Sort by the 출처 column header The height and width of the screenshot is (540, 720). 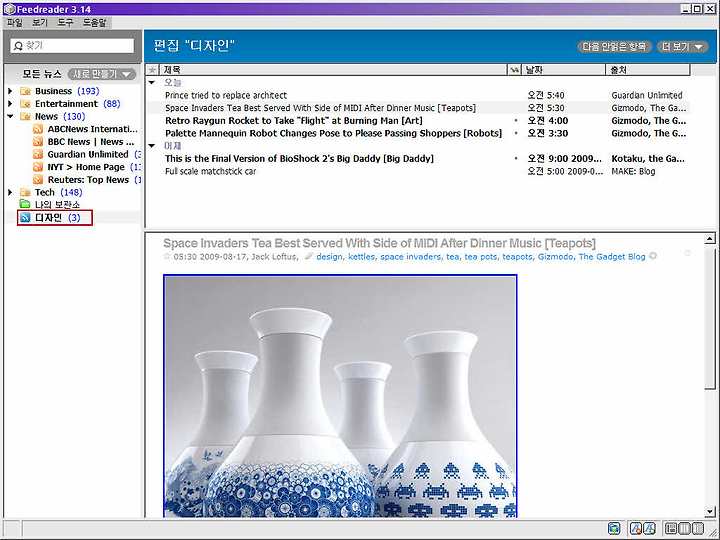[648, 70]
